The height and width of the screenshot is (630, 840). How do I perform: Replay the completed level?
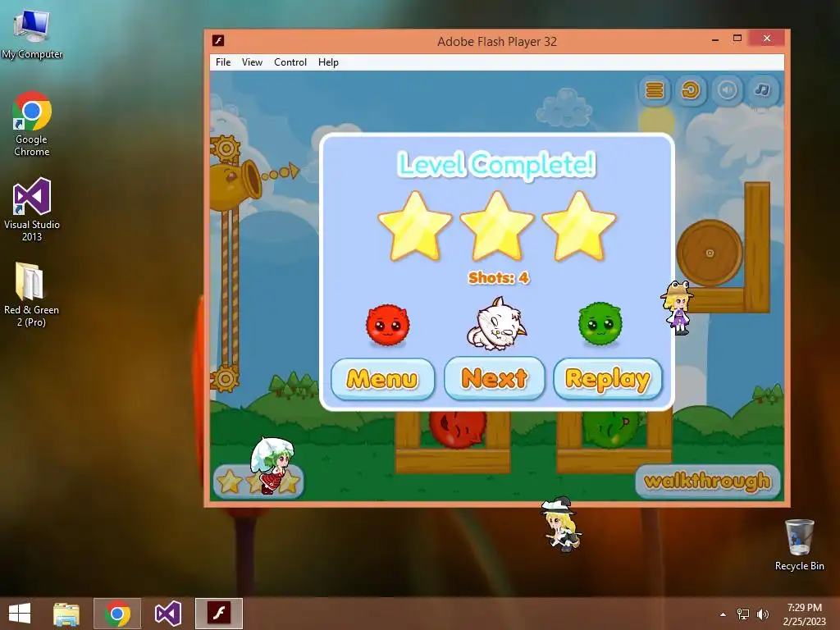608,379
